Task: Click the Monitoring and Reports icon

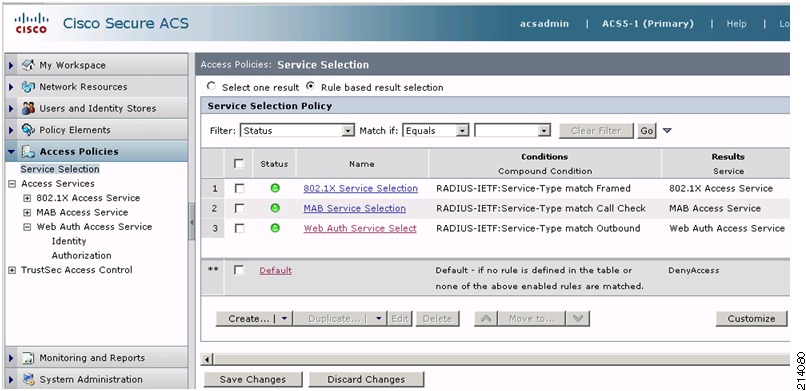Action: [28, 358]
